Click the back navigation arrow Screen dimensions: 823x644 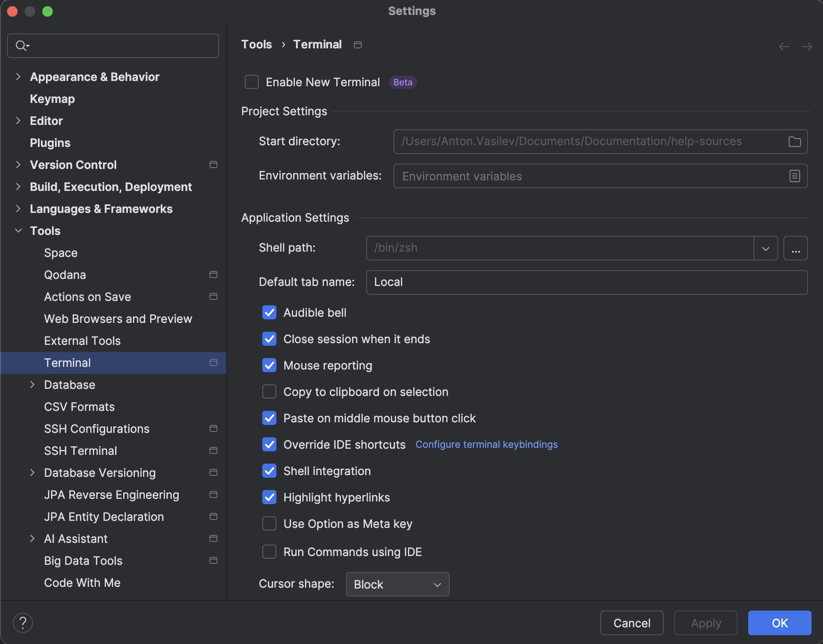pos(784,46)
